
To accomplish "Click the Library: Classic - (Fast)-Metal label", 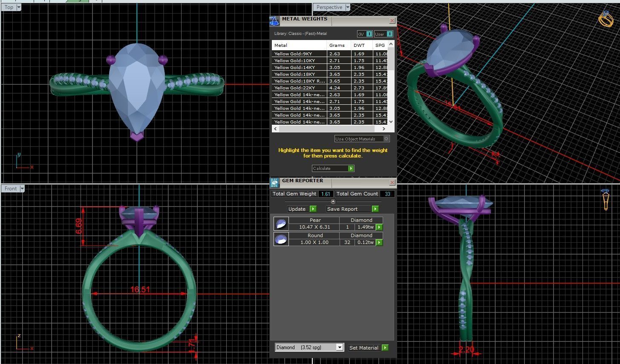I will 300,34.
